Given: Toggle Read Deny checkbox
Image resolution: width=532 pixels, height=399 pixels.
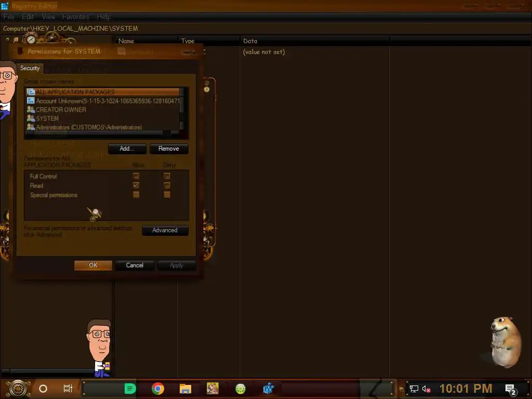Looking at the screenshot, I should pos(167,185).
